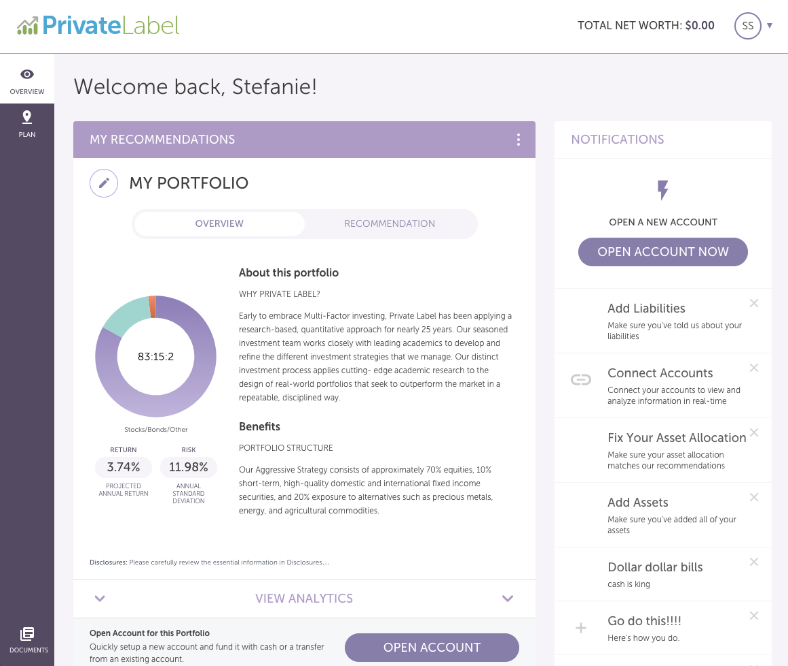Click the Total Net Worth amount
This screenshot has height=666, width=788.
pyautogui.click(x=700, y=26)
